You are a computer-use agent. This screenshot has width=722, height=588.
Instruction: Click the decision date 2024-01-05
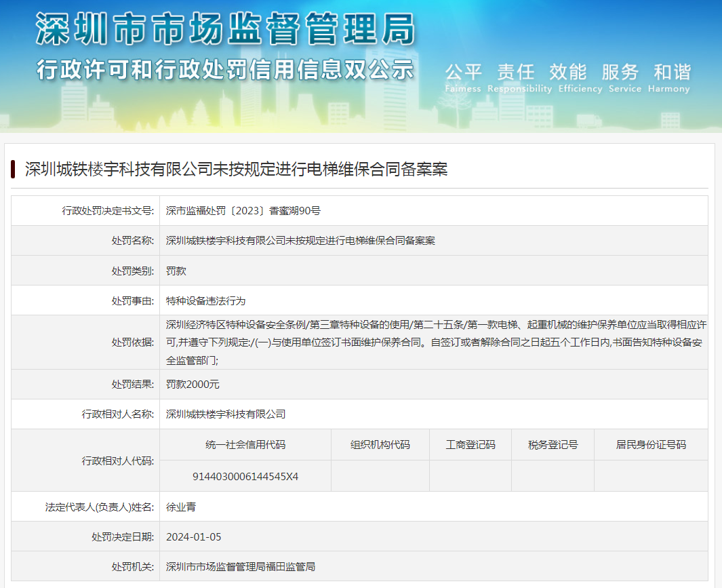point(194,536)
